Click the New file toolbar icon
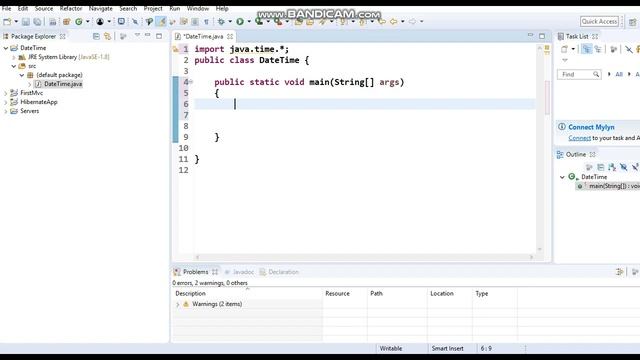 [x=7, y=22]
